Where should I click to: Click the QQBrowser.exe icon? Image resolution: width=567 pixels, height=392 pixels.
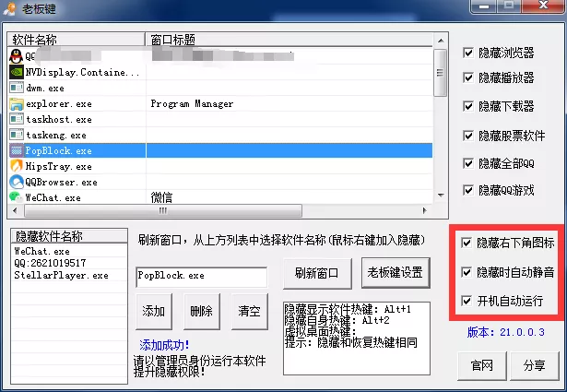(x=17, y=182)
